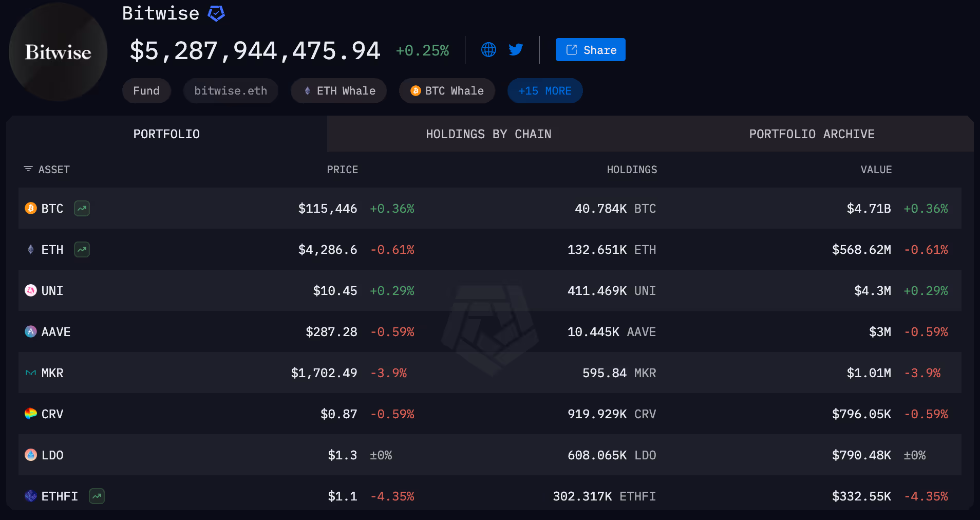
Task: Open the Bitwise website globe icon
Action: point(488,50)
